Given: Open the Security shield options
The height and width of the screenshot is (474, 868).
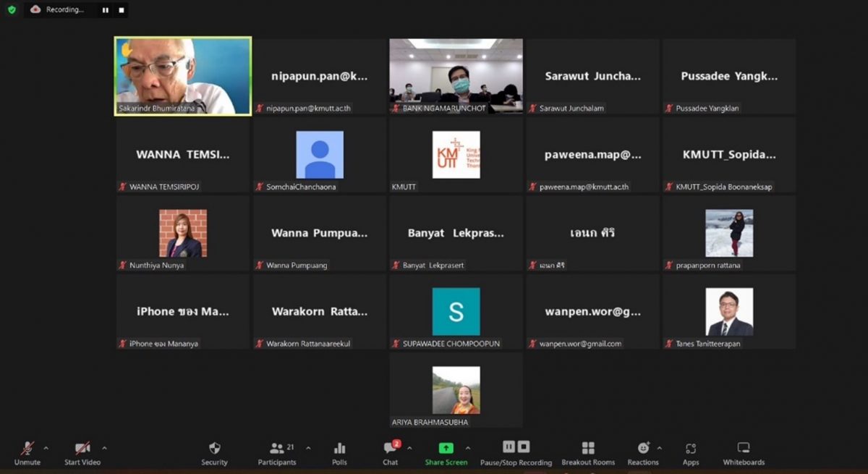Looking at the screenshot, I should point(214,453).
